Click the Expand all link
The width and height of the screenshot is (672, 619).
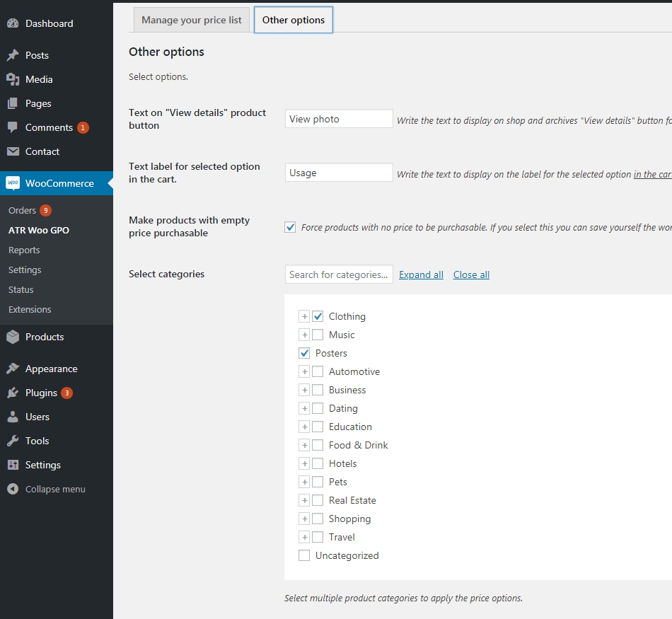pyautogui.click(x=422, y=274)
